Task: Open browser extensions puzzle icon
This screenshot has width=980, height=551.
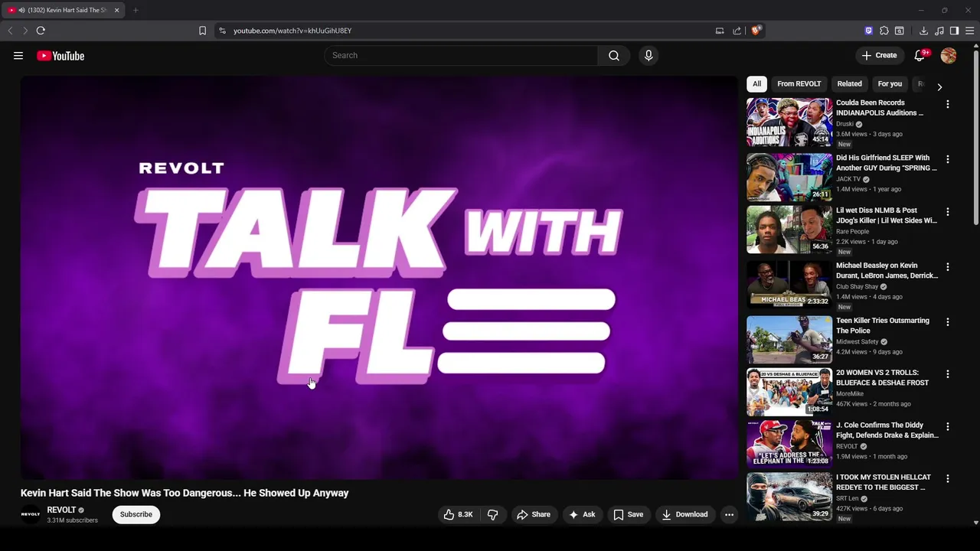Action: [x=884, y=31]
